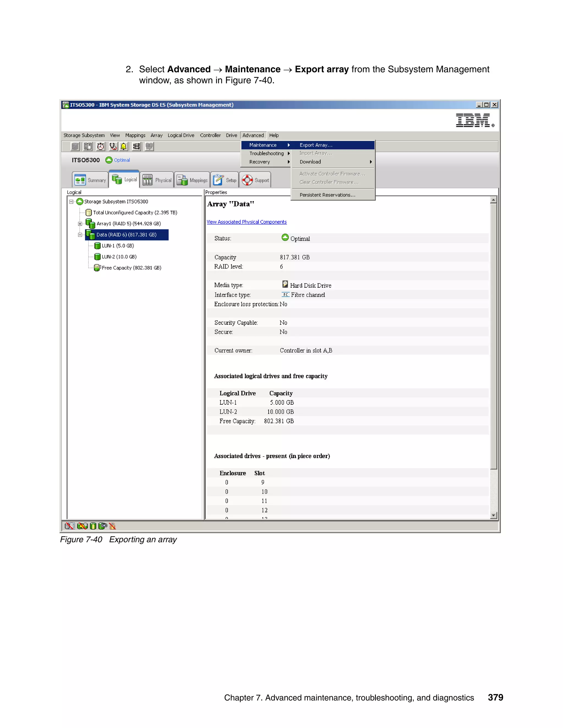Open the Mappings menu in menu bar

coord(135,135)
